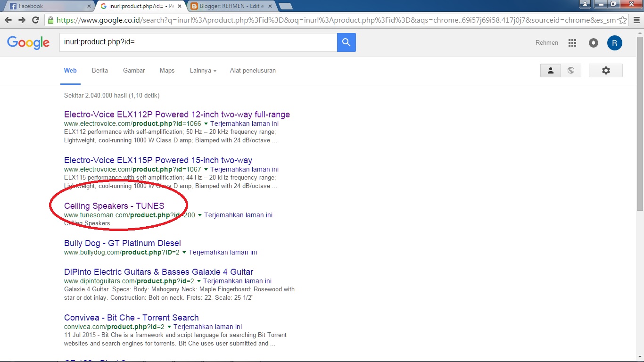This screenshot has width=644, height=362.
Task: Click the 11 Jul 2015 Bit Che snippet text
Action: pyautogui.click(x=175, y=339)
